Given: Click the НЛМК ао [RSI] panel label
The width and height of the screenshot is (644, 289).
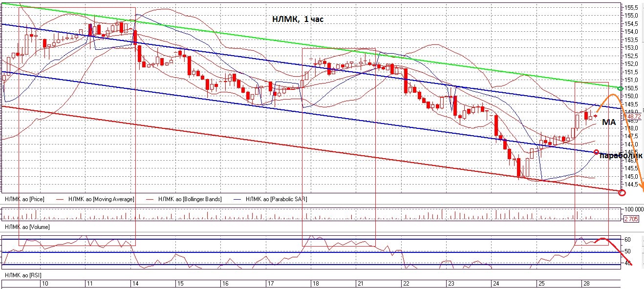Looking at the screenshot, I should pos(23,276).
